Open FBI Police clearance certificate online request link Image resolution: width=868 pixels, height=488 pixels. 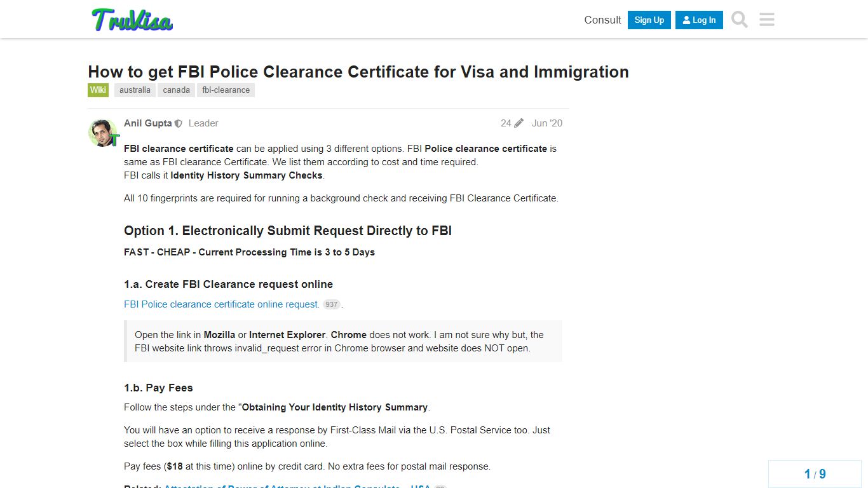coord(222,304)
